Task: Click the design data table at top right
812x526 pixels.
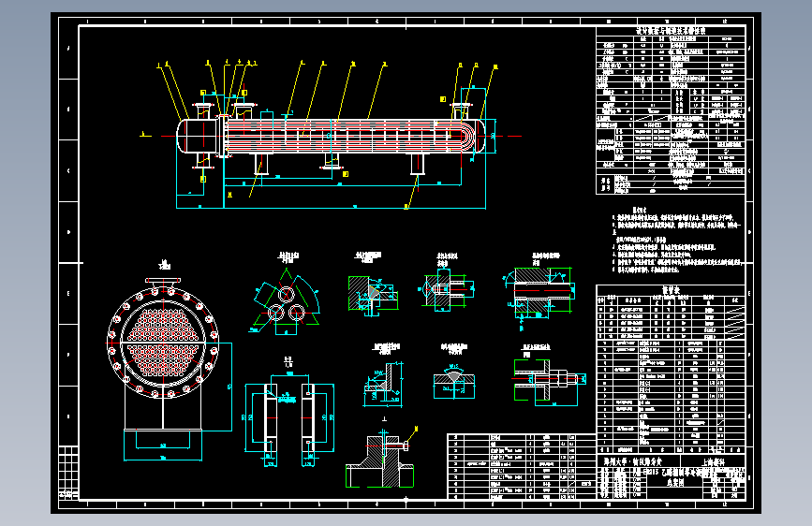Action: pos(671,110)
